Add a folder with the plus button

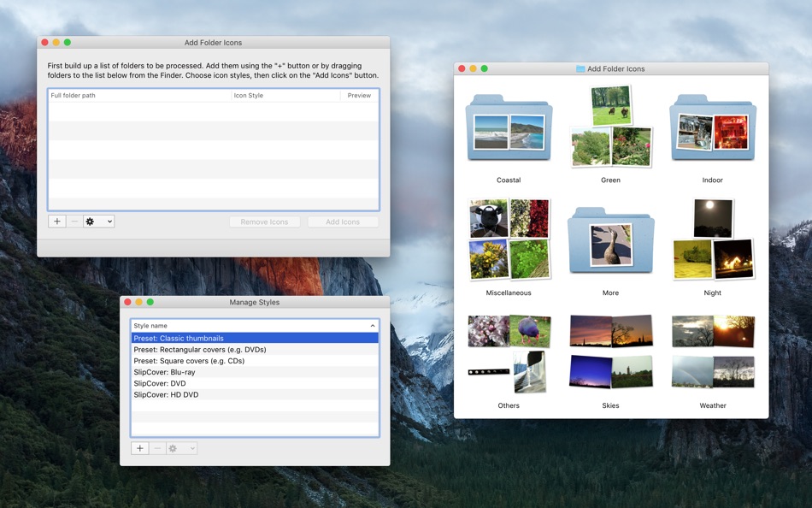click(x=57, y=222)
